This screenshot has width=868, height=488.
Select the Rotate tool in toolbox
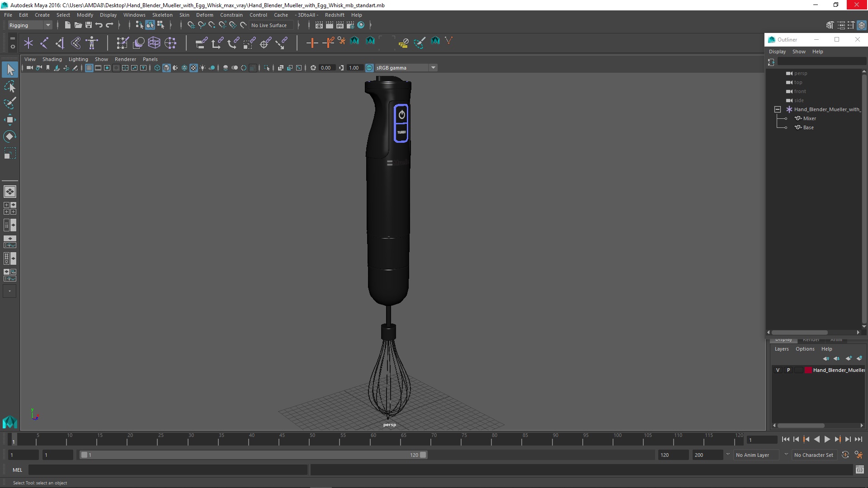pyautogui.click(x=9, y=136)
